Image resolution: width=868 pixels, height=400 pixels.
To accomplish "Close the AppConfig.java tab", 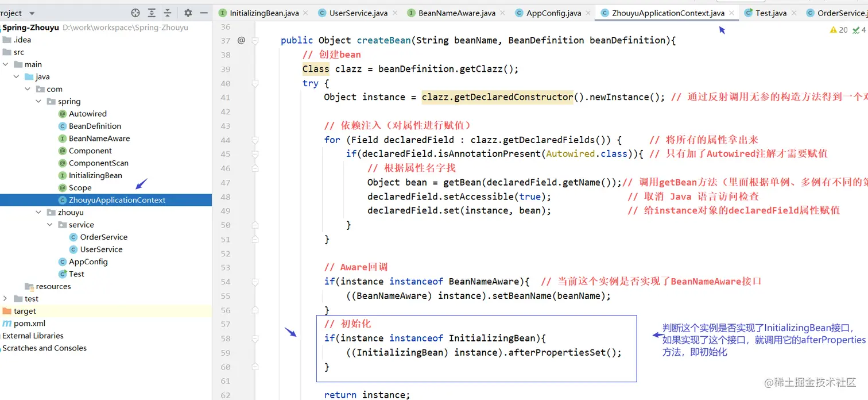I will pyautogui.click(x=587, y=13).
